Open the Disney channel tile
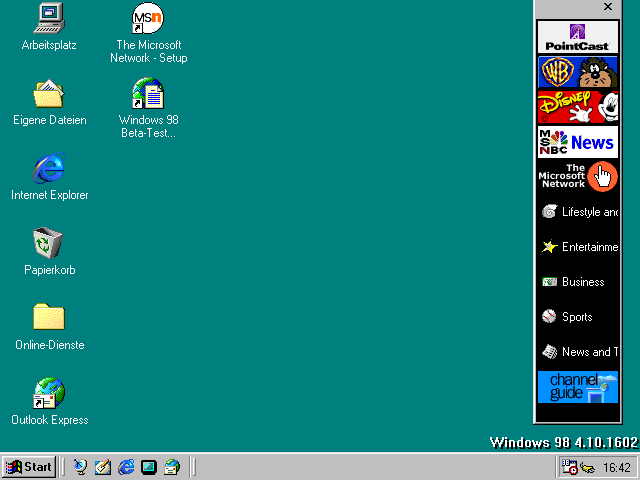The image size is (640, 480). click(577, 107)
